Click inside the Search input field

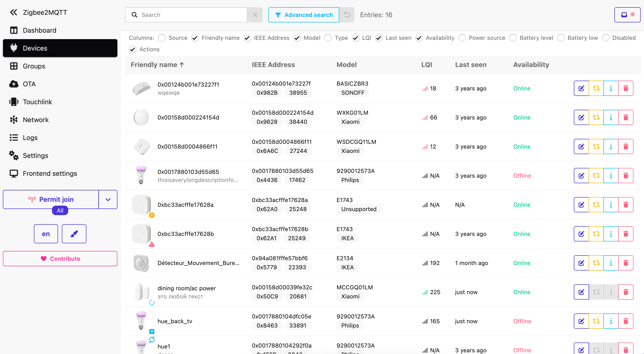point(192,15)
